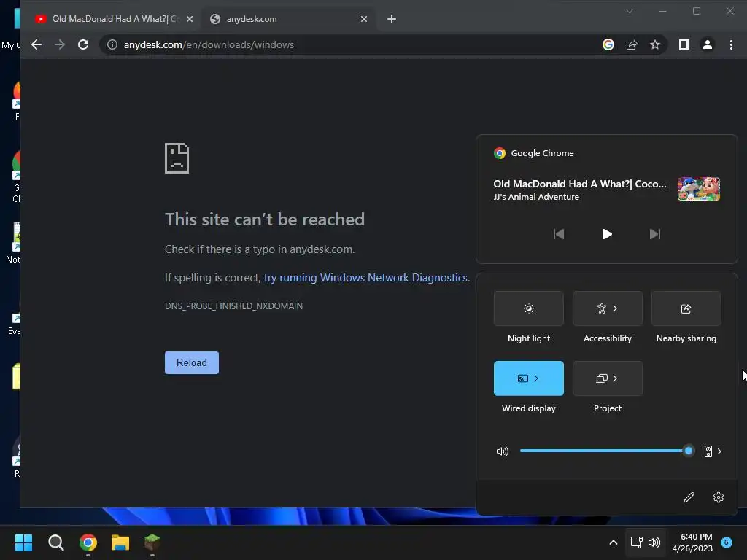Open try running Windows Network Diagnostics link
Image resolution: width=747 pixels, height=560 pixels.
pyautogui.click(x=366, y=278)
